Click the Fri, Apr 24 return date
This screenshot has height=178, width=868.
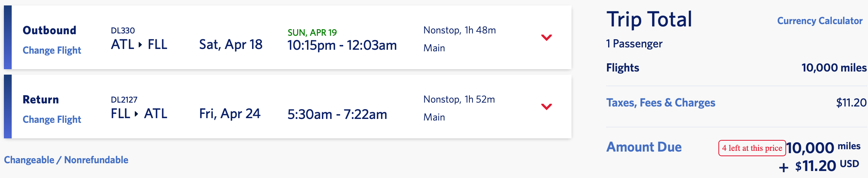click(230, 114)
